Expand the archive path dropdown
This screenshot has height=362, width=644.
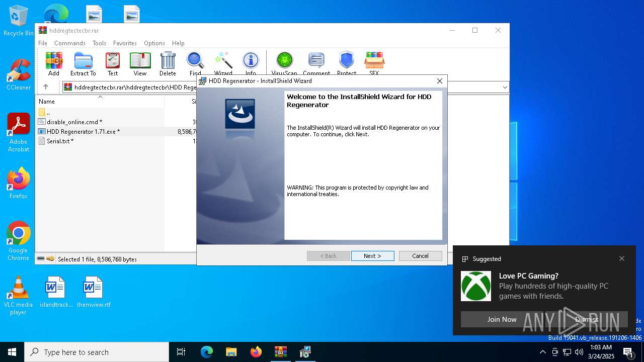(x=505, y=87)
